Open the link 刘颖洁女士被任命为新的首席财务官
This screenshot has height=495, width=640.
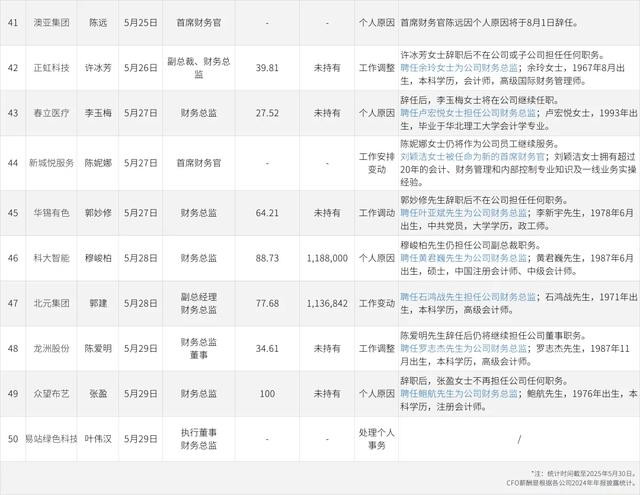pyautogui.click(x=472, y=157)
